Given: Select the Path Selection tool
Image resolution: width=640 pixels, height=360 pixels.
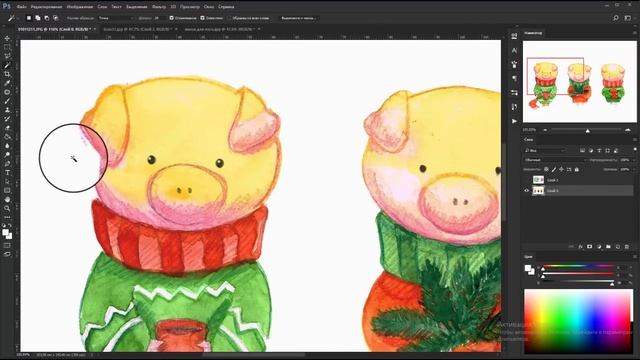Looking at the screenshot, I should click(7, 182).
